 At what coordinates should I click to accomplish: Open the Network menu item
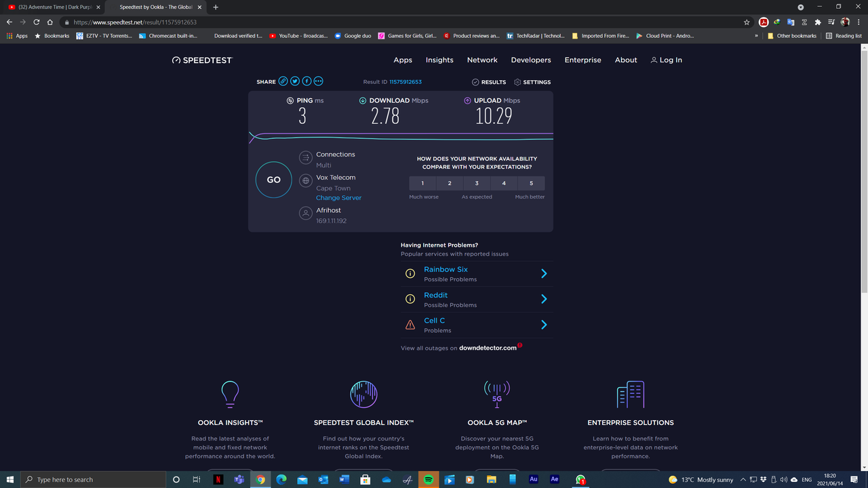click(482, 60)
